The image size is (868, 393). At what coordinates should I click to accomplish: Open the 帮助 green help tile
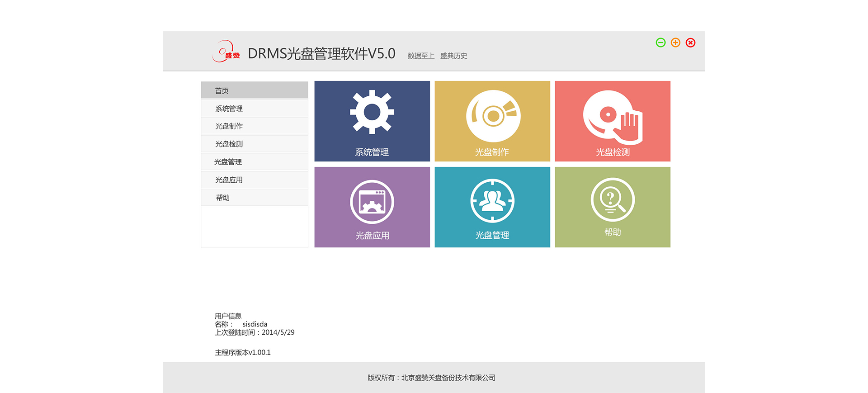[x=613, y=207]
